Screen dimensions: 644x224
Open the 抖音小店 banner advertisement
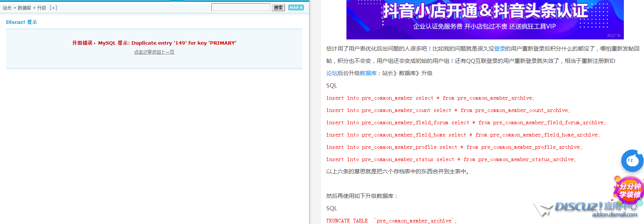coord(485,19)
